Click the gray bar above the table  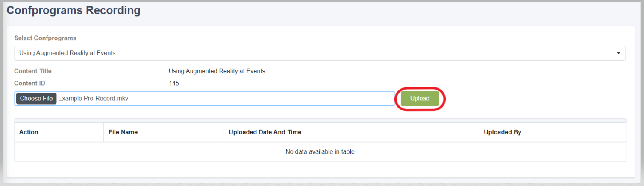coord(320,120)
